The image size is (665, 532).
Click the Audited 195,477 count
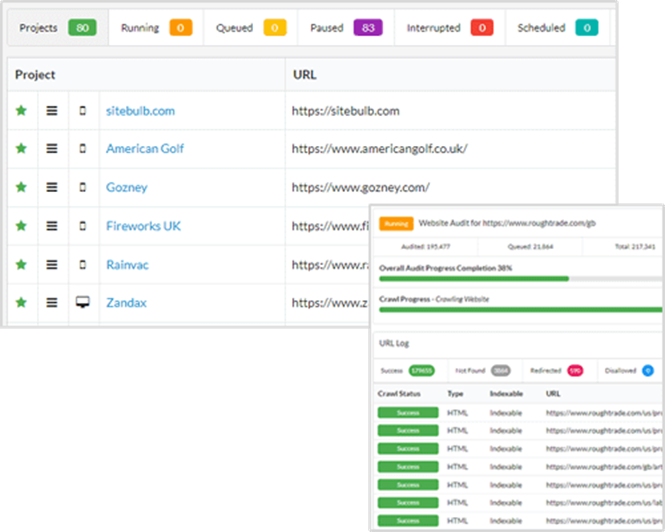click(x=426, y=246)
